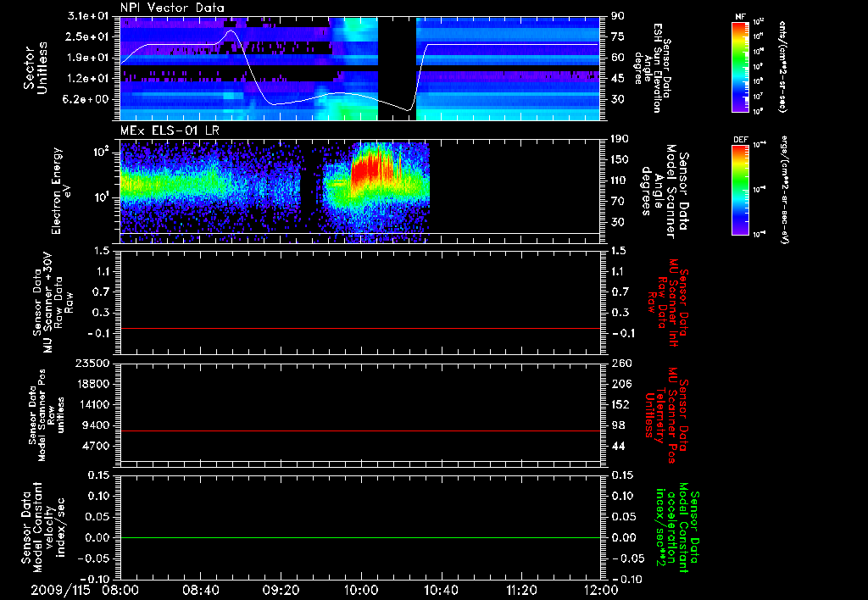Click the "Electron Energy eV" axis title
The width and height of the screenshot is (868, 600).
60,191
